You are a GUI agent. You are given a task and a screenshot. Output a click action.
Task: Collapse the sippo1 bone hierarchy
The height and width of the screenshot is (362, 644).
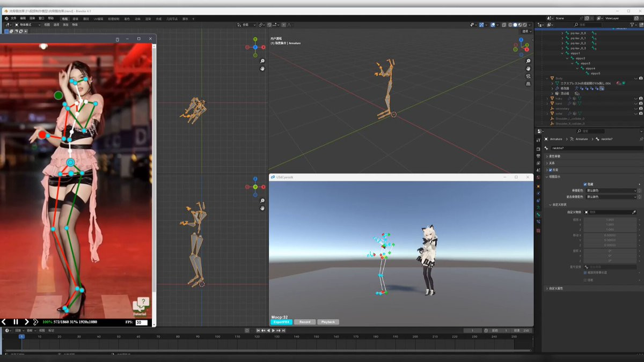point(562,54)
